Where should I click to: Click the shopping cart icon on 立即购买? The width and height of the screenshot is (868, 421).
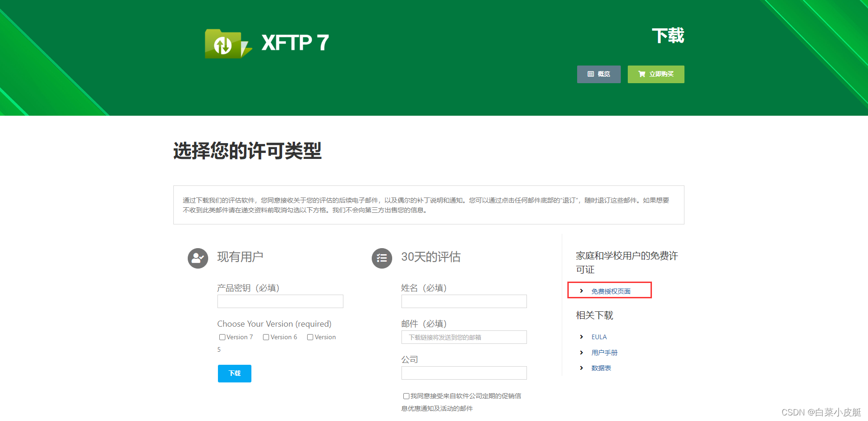pos(642,74)
